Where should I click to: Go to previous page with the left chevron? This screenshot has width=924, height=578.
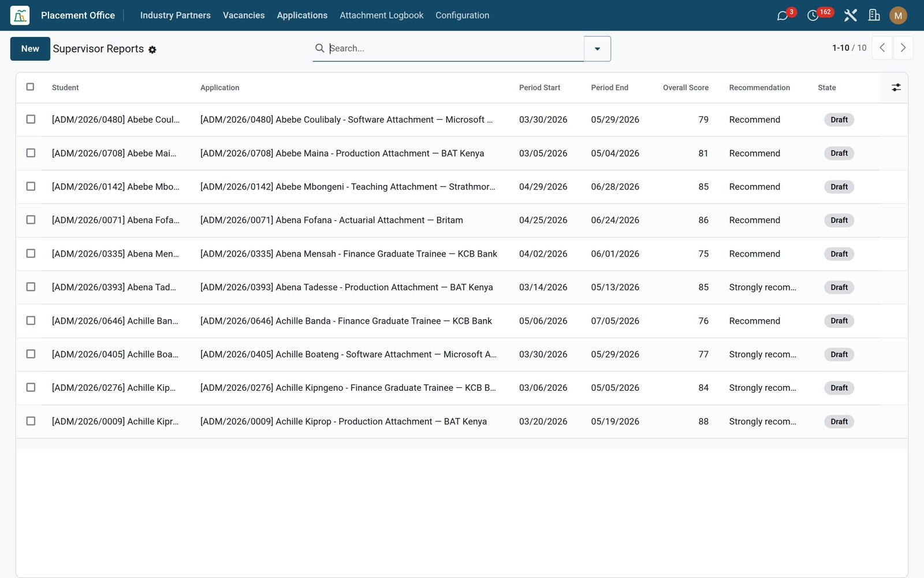pyautogui.click(x=882, y=48)
